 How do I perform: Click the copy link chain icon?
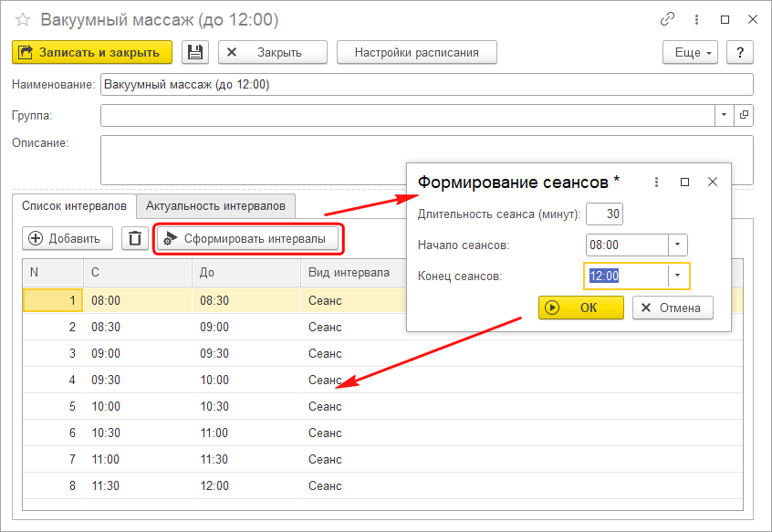pyautogui.click(x=667, y=19)
